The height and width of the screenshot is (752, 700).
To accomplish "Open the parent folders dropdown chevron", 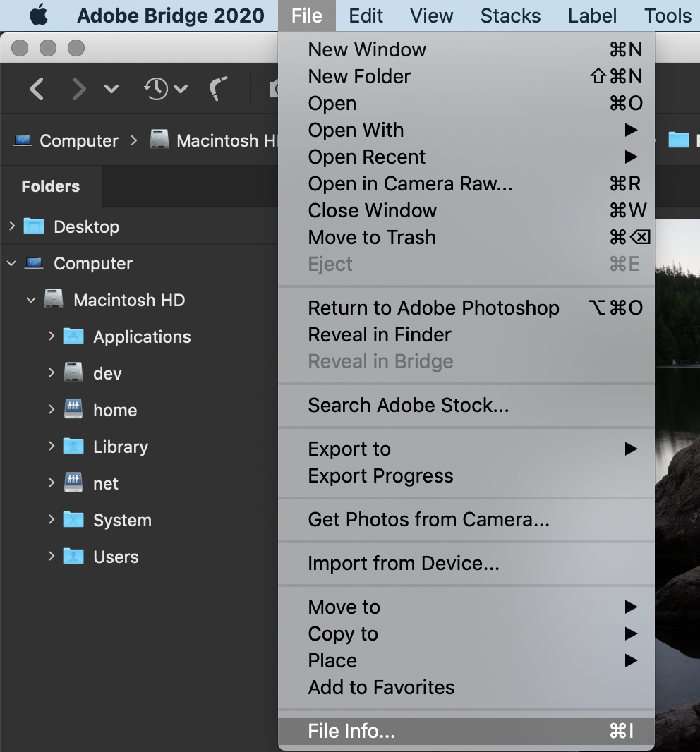I will pyautogui.click(x=111, y=89).
